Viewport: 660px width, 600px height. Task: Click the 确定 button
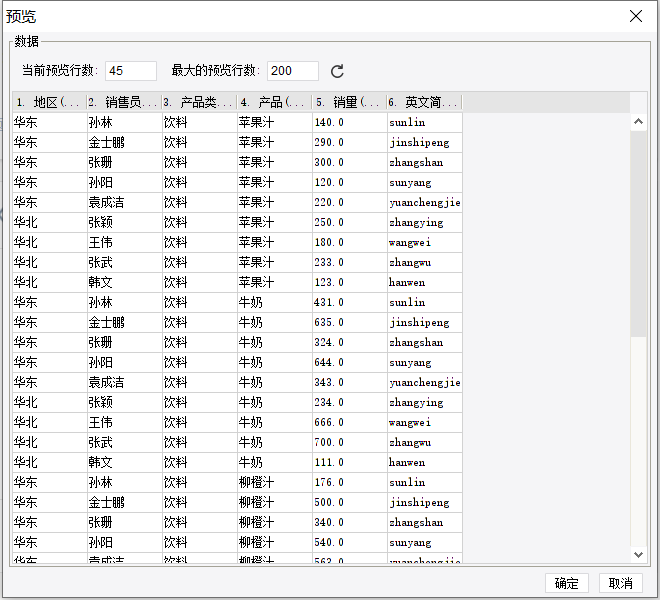567,583
